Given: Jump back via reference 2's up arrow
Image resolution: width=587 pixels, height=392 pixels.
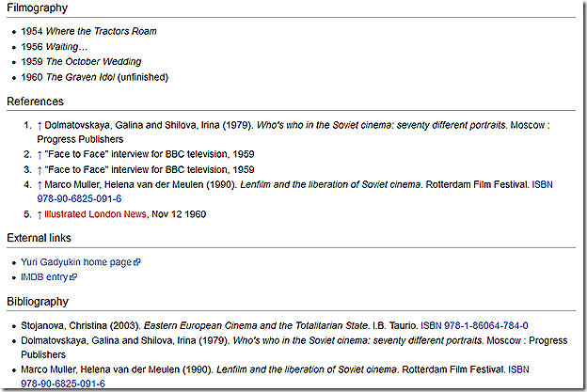Looking at the screenshot, I should (x=40, y=154).
